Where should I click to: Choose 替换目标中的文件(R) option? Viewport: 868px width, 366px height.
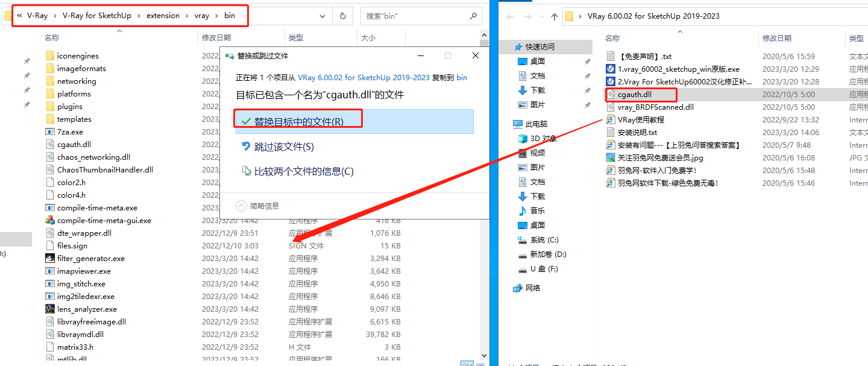click(298, 122)
